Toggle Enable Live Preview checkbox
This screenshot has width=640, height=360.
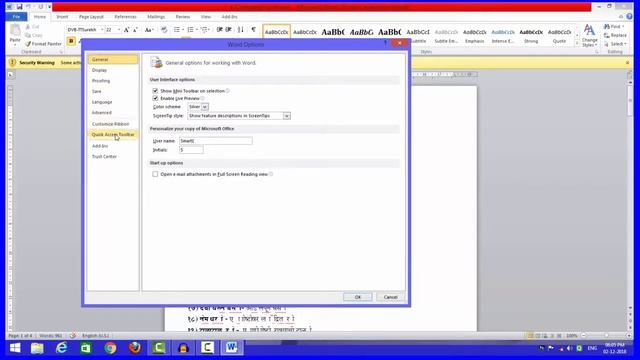point(155,98)
